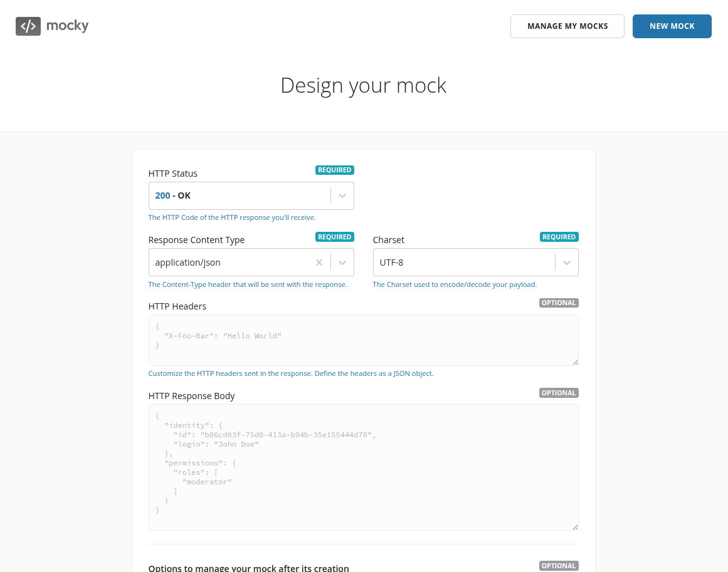Select the 200 - OK status value
This screenshot has width=728, height=572.
173,195
